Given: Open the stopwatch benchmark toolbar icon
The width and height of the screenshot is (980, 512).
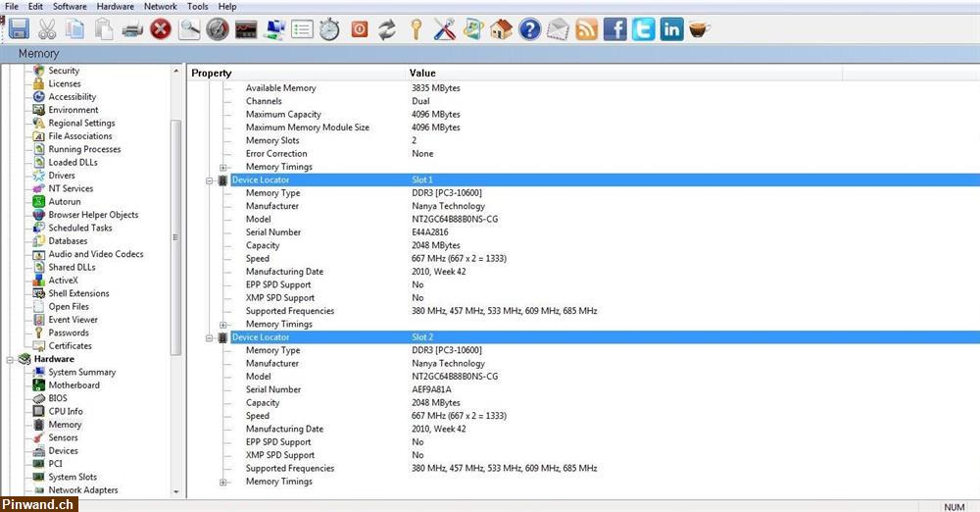Looking at the screenshot, I should (329, 29).
